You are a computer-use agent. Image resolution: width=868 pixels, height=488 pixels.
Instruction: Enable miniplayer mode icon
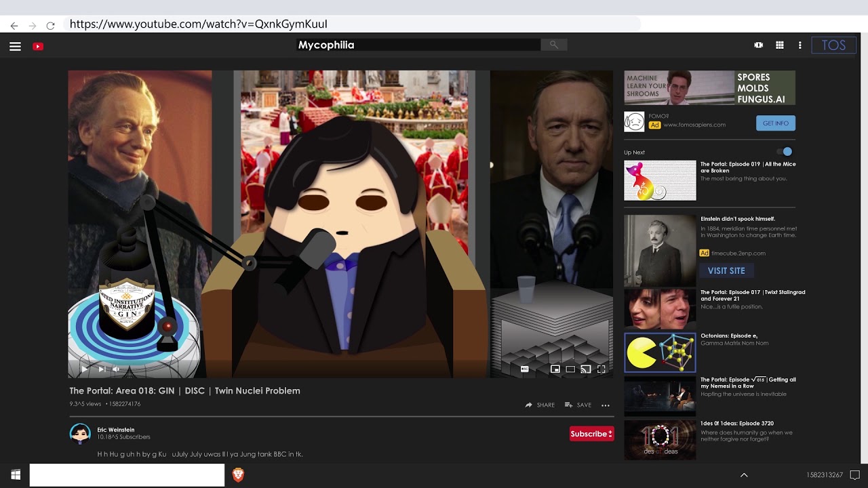tap(555, 369)
